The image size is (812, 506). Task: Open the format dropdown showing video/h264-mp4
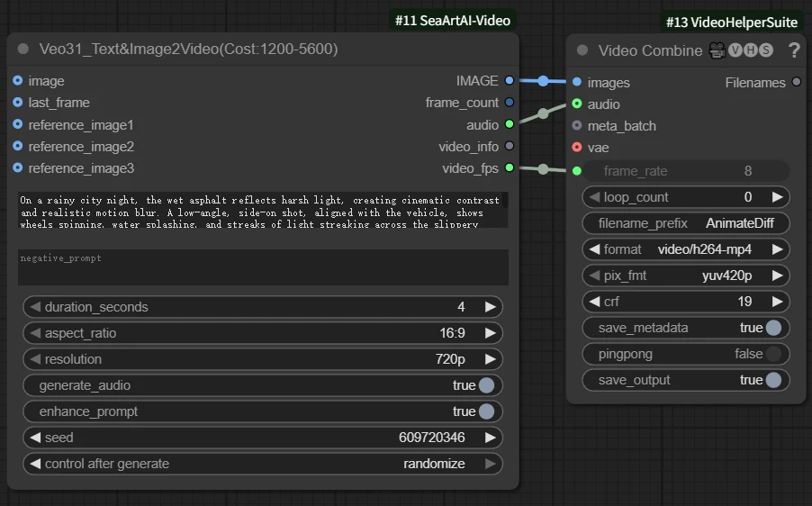point(686,249)
